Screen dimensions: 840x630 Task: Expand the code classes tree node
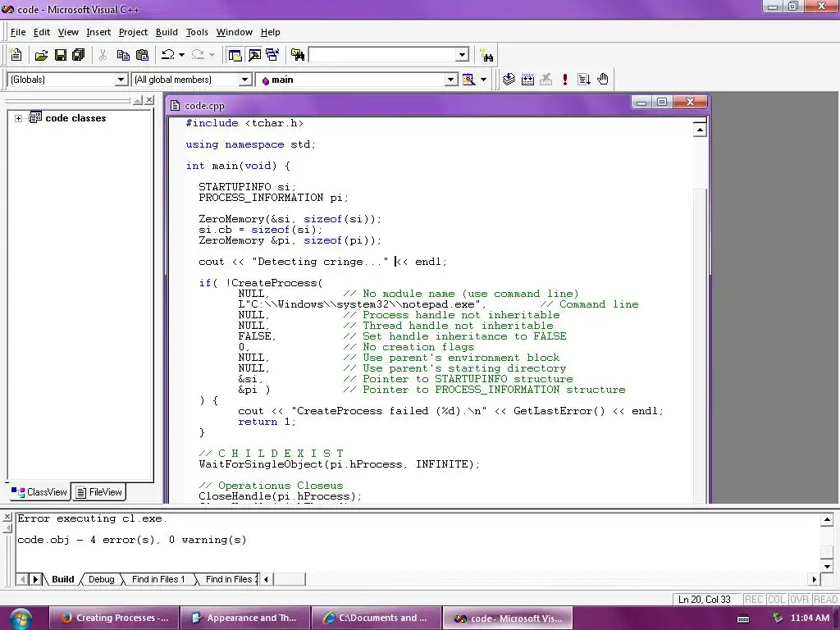(x=18, y=118)
